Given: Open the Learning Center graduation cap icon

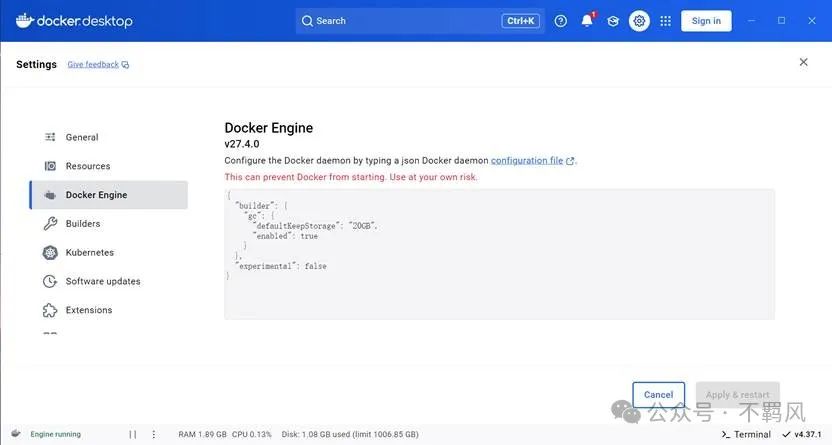Looking at the screenshot, I should pyautogui.click(x=613, y=21).
